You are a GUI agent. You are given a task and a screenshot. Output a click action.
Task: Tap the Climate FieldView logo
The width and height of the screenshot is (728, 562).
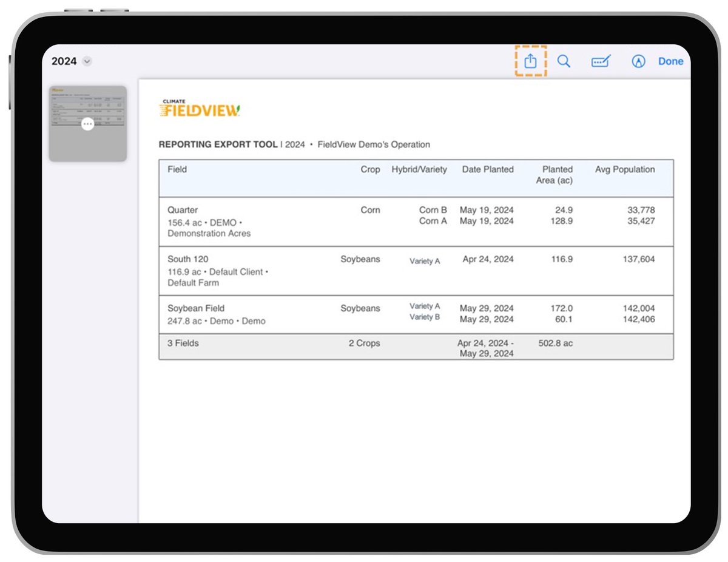tap(200, 108)
